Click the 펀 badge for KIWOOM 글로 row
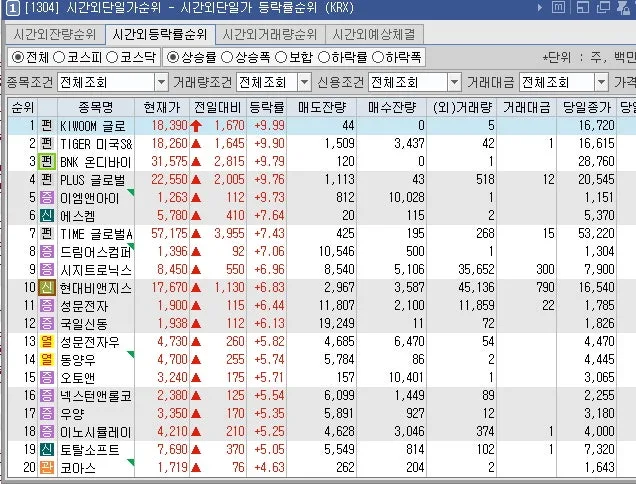Viewport: 636px width, 484px height. tap(47, 125)
